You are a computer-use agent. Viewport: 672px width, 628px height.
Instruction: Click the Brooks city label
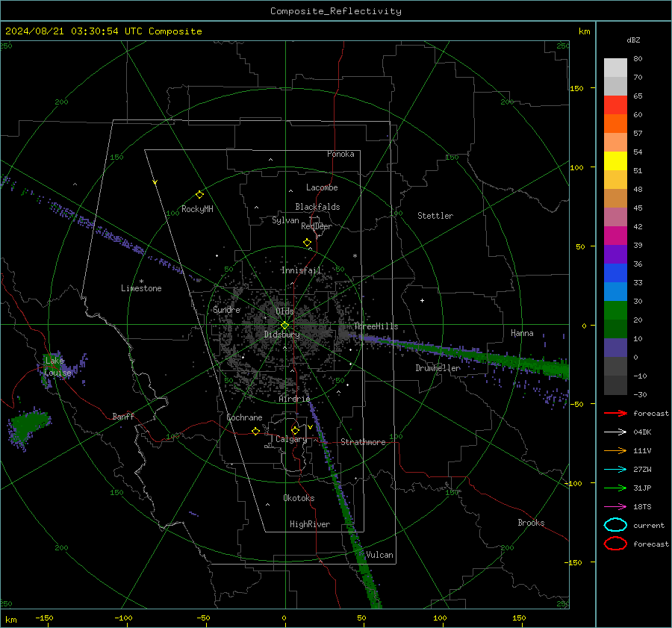click(531, 523)
